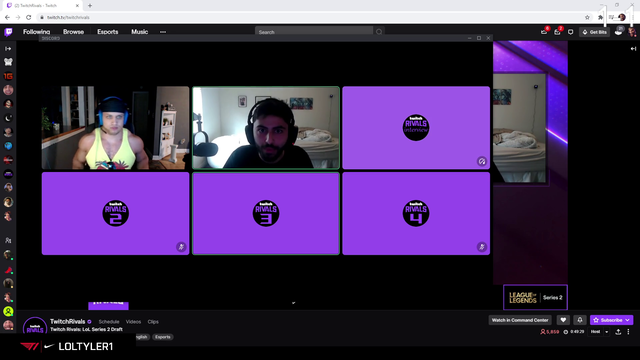This screenshot has width=640, height=360.
Task: Go to the Twitch home logo
Action: pyautogui.click(x=8, y=32)
